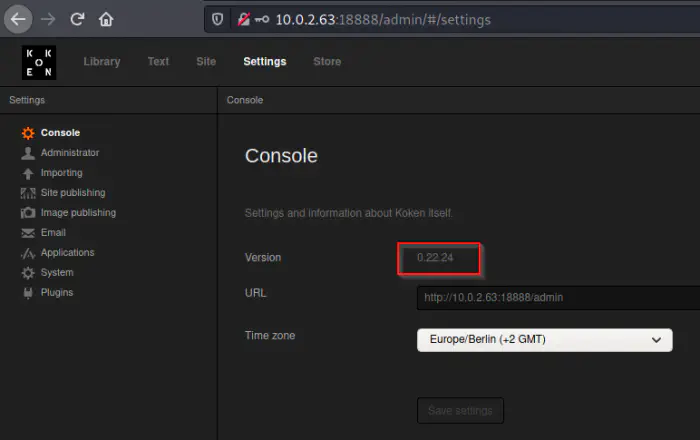Go to browser home page
The image size is (700, 440).
[x=106, y=19]
